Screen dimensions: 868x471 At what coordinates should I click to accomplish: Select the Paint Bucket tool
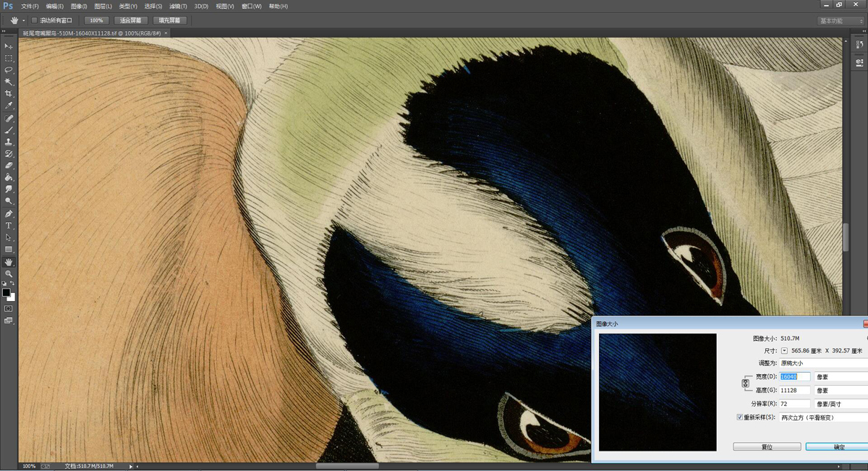click(x=9, y=177)
